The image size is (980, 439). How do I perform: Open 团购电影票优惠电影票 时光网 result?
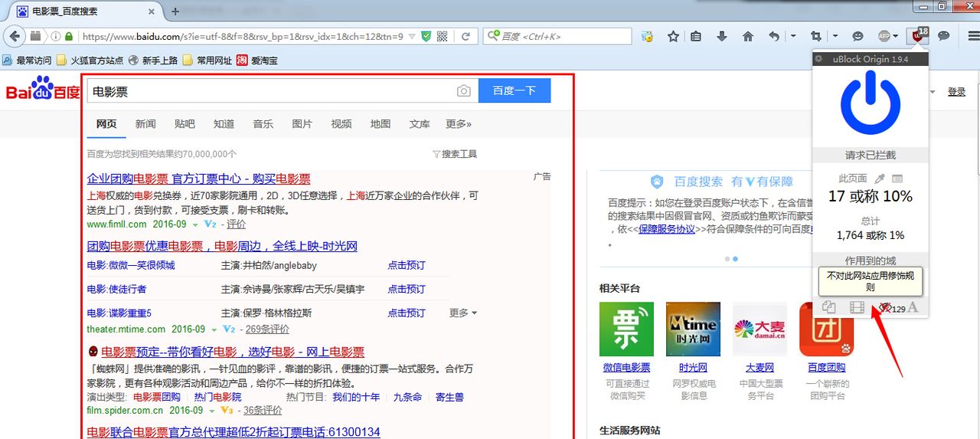click(x=222, y=247)
